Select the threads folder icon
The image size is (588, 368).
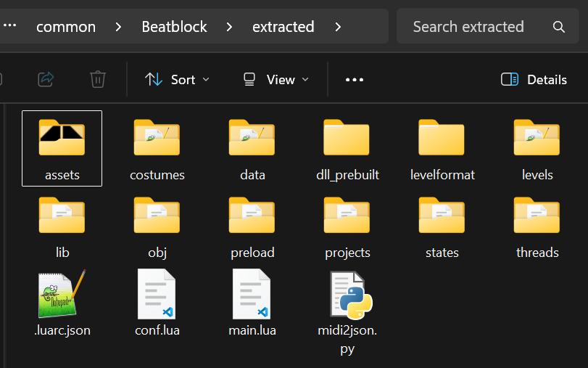coord(537,215)
